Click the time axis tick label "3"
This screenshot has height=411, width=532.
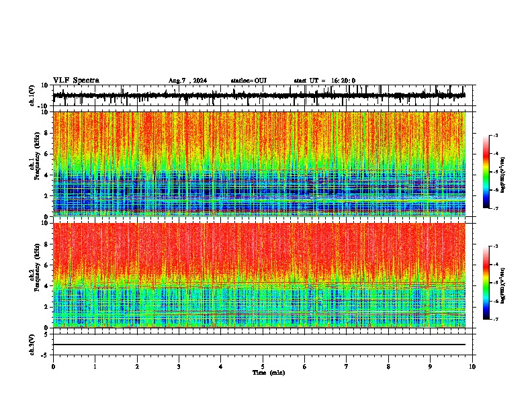coord(179,367)
